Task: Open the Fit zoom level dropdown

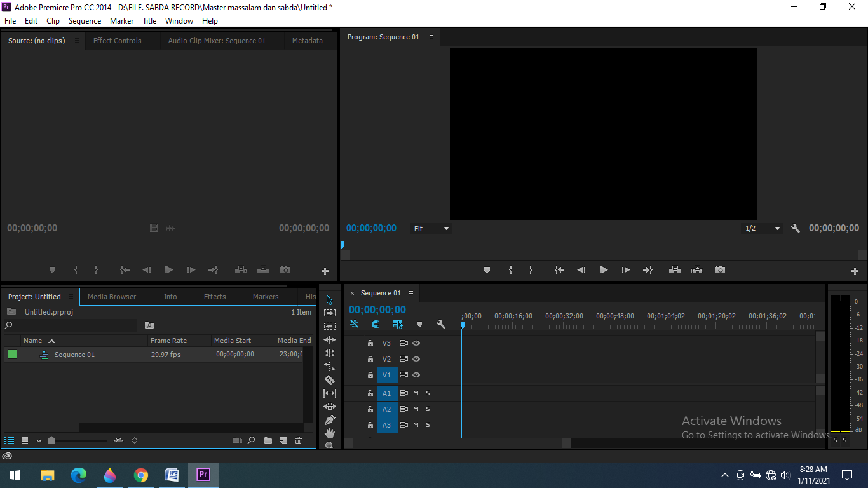Action: [x=431, y=229]
